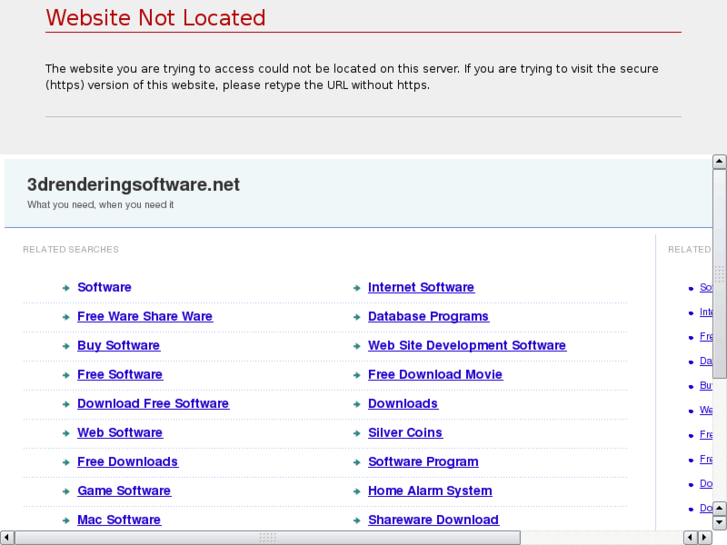Screen dimensions: 727x545
Task: Click the Buy Software link
Action: point(119,346)
